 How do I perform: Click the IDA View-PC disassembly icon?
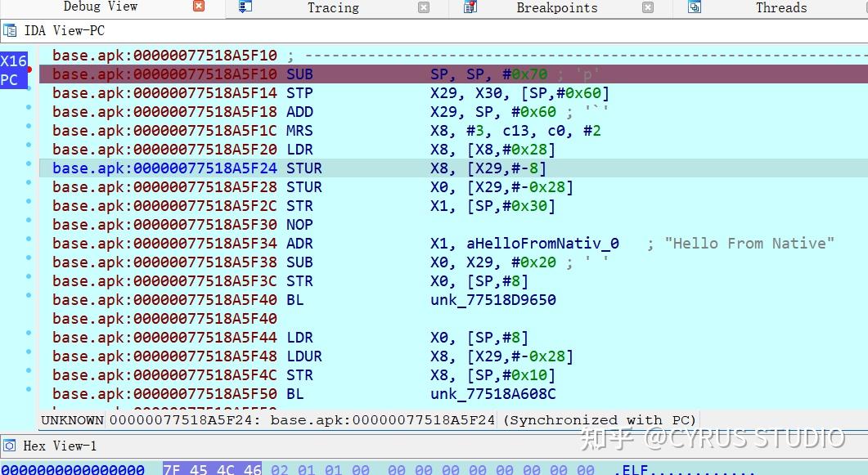[10, 30]
